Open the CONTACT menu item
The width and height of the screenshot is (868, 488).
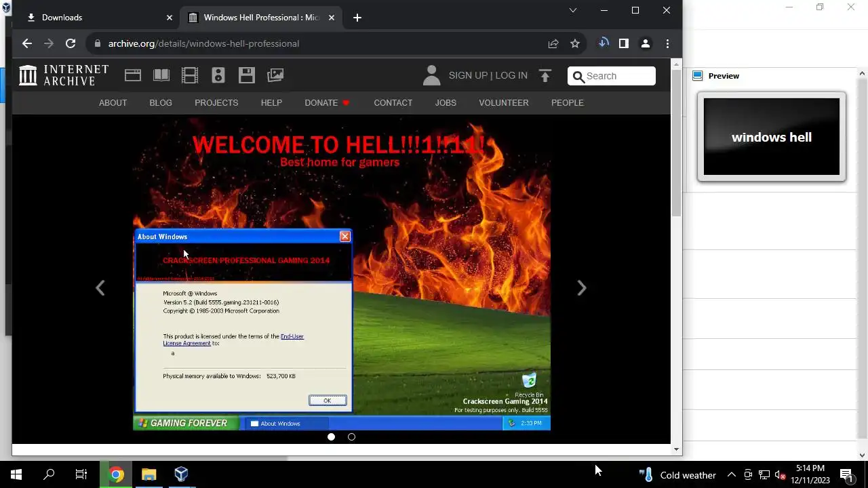(393, 103)
